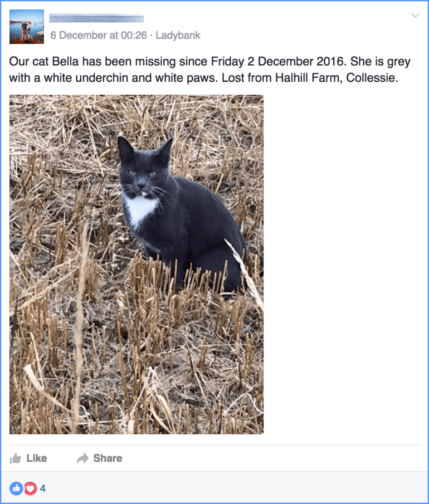Click the poster's profile picture
Screen dimensions: 429x504
[x=27, y=27]
